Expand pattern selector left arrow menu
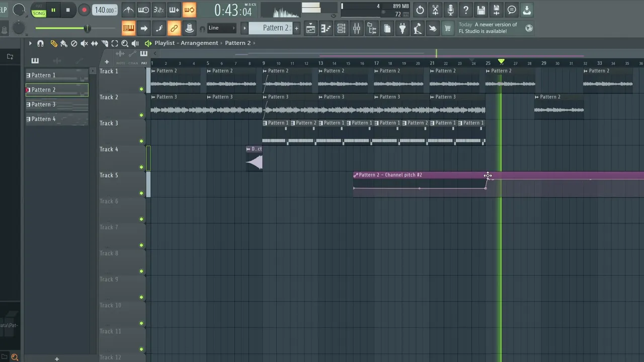This screenshot has height=362, width=644. pos(245,28)
